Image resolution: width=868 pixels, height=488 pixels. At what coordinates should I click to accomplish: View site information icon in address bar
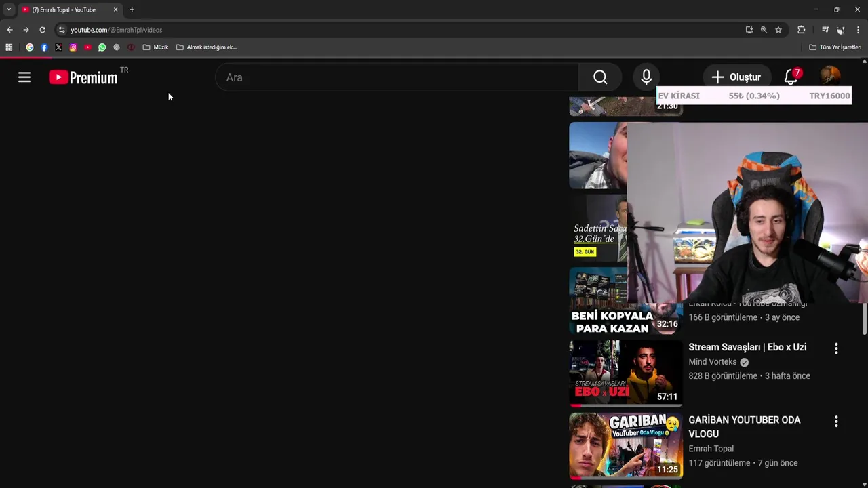[x=62, y=30]
